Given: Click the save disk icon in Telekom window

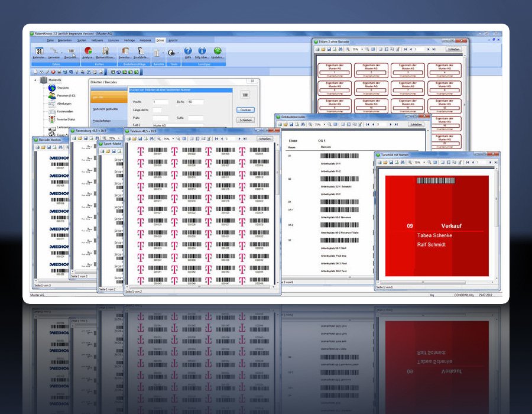Looking at the screenshot, I should pos(140,139).
